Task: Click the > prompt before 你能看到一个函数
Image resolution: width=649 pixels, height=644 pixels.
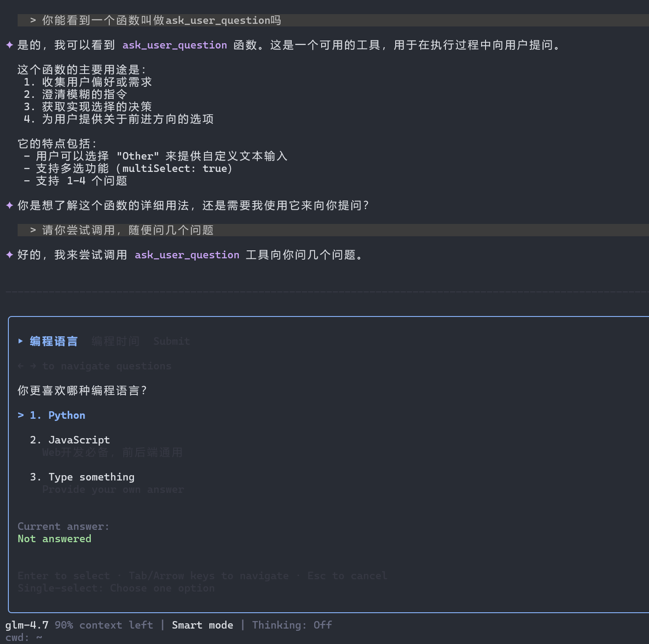Action: pyautogui.click(x=33, y=20)
